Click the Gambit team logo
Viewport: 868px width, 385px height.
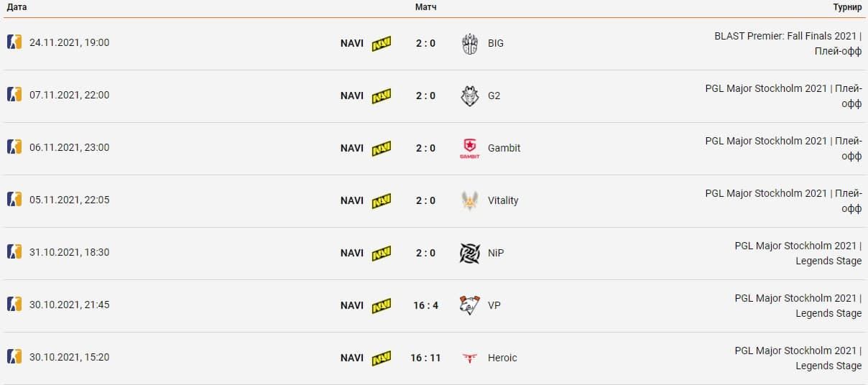tap(469, 148)
